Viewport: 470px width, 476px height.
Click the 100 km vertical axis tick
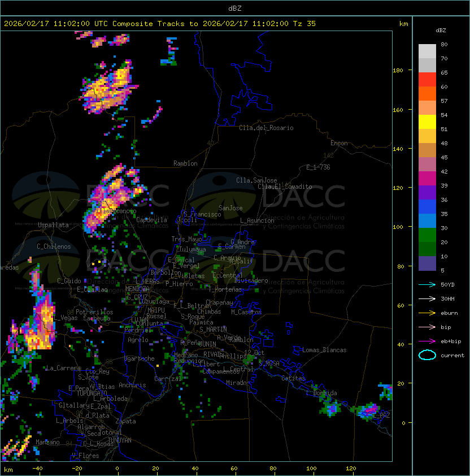coord(398,227)
